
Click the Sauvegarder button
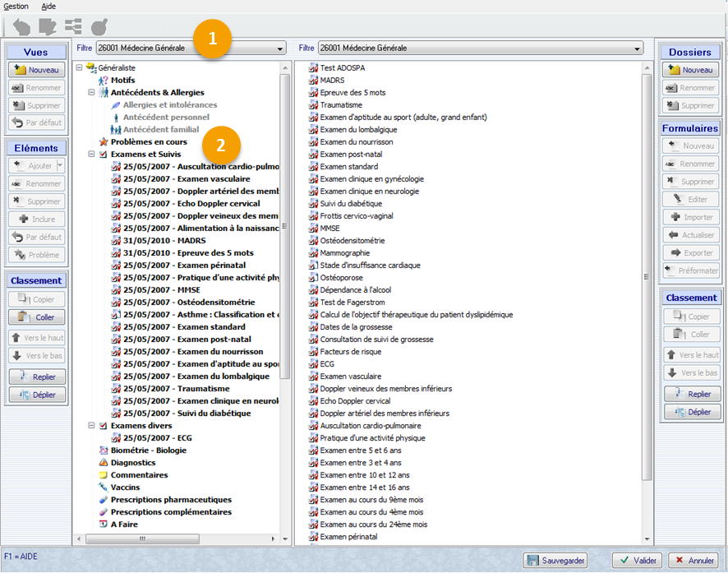pyautogui.click(x=556, y=561)
